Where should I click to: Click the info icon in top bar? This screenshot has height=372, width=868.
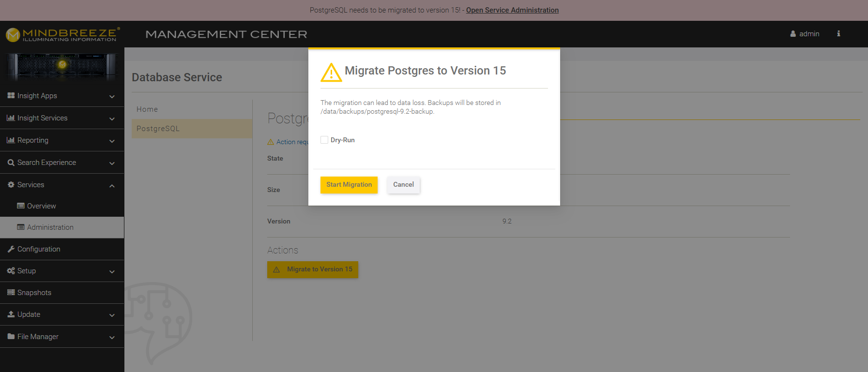coord(838,34)
